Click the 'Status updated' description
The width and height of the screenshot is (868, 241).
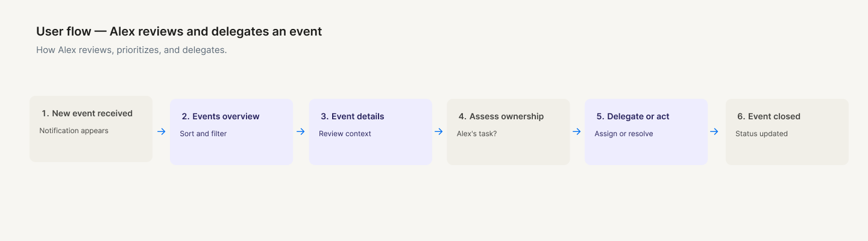[x=761, y=134]
